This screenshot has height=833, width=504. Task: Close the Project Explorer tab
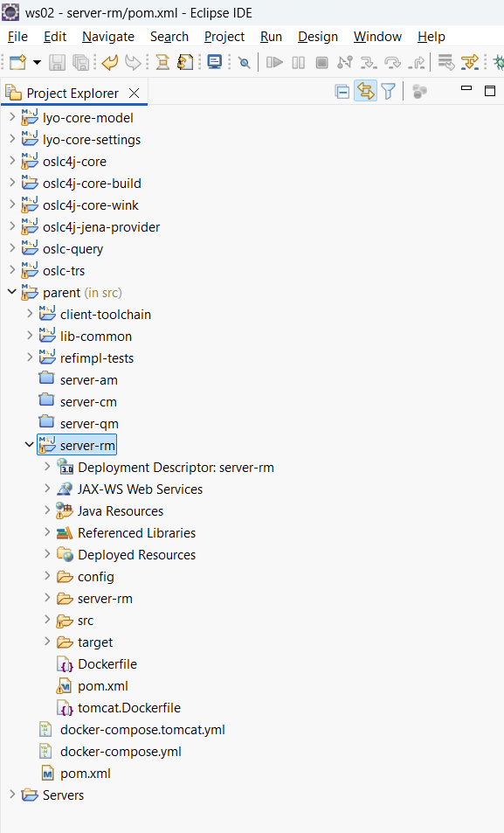(x=135, y=93)
